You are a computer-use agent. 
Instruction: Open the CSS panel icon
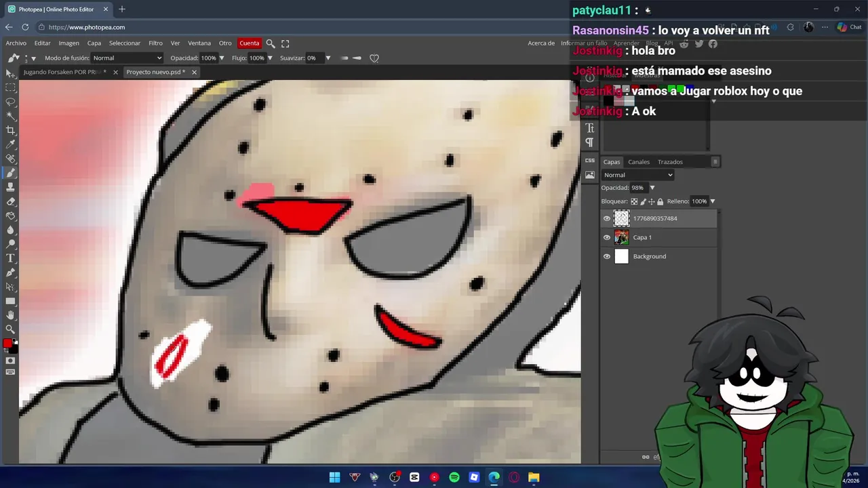pyautogui.click(x=590, y=161)
